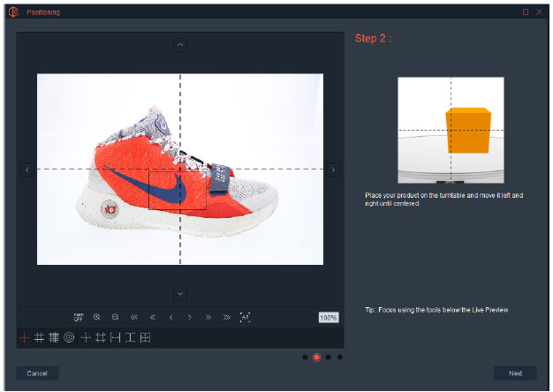
Task: Click the "Step 2 :" heading
Action: click(x=373, y=39)
